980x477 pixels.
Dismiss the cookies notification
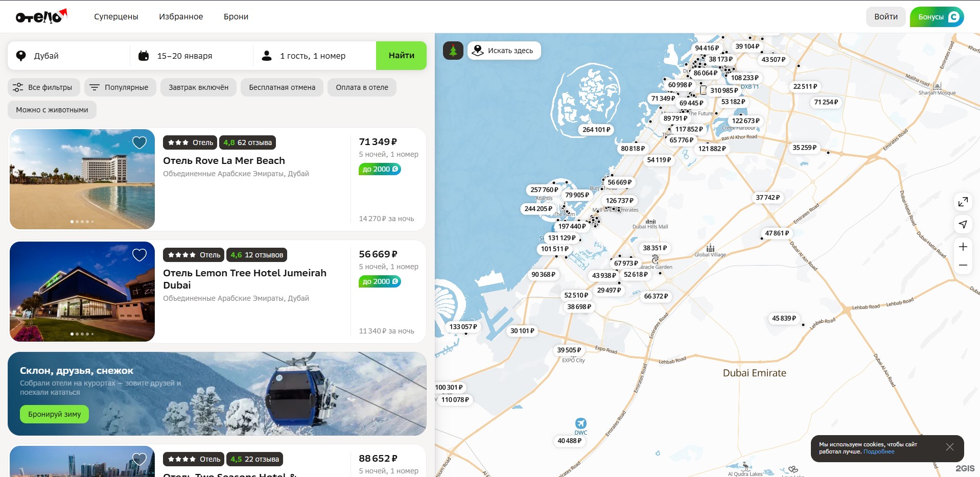tap(949, 447)
